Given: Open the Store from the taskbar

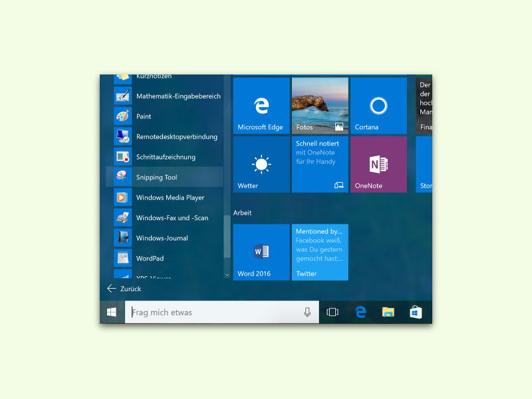Looking at the screenshot, I should [416, 312].
